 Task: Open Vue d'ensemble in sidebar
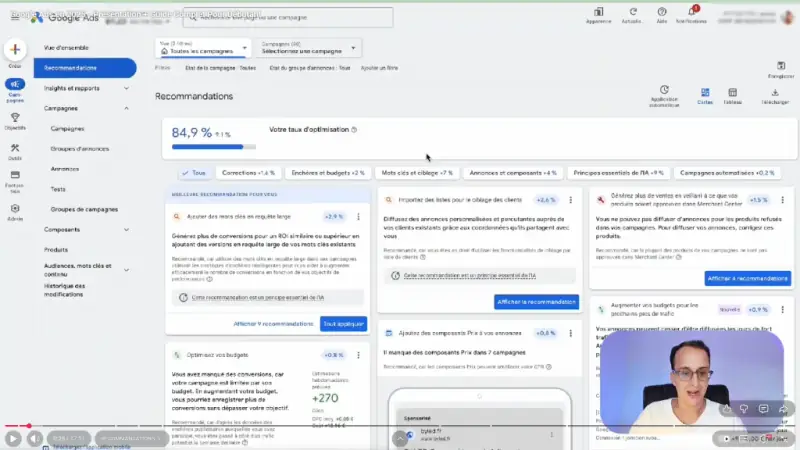[66, 47]
